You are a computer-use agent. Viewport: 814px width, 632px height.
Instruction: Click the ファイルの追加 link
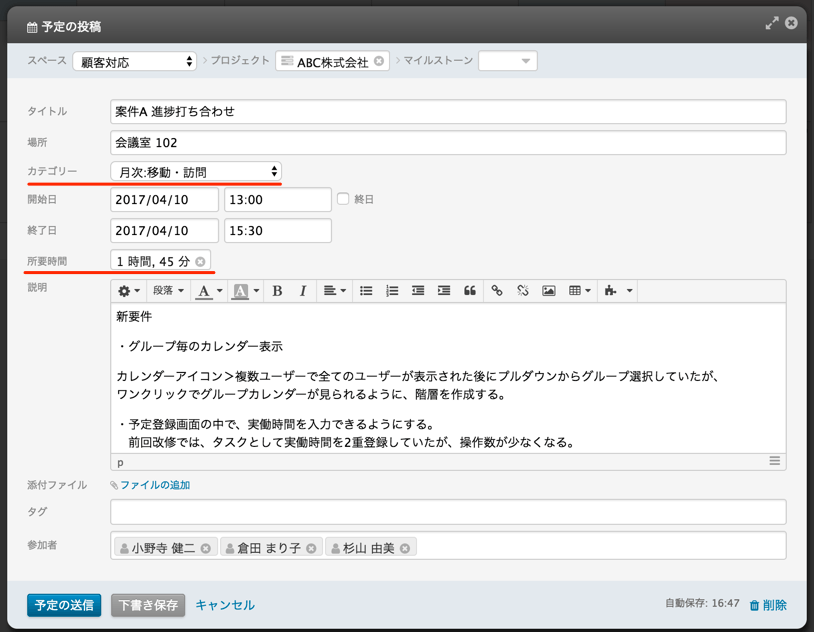tap(155, 485)
